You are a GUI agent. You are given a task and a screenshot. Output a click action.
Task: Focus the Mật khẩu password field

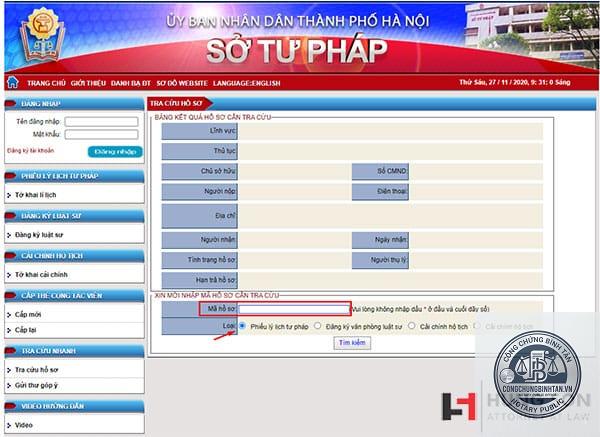101,134
